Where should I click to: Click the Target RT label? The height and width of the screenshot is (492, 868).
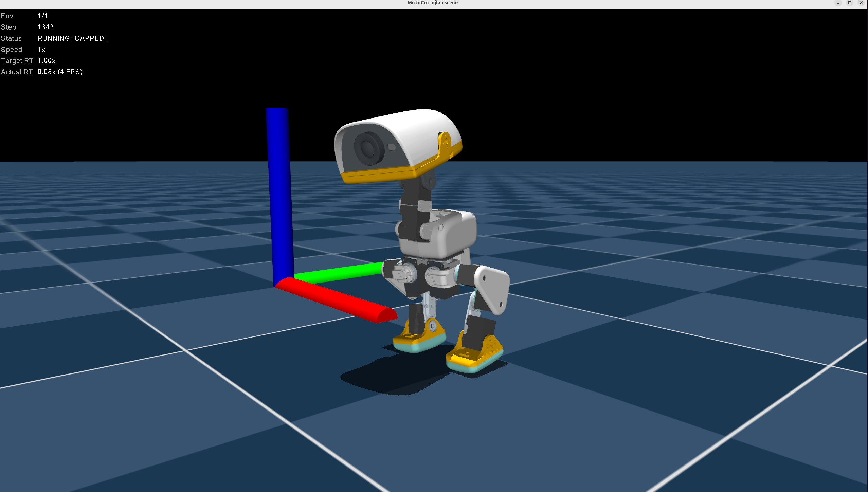coord(17,61)
